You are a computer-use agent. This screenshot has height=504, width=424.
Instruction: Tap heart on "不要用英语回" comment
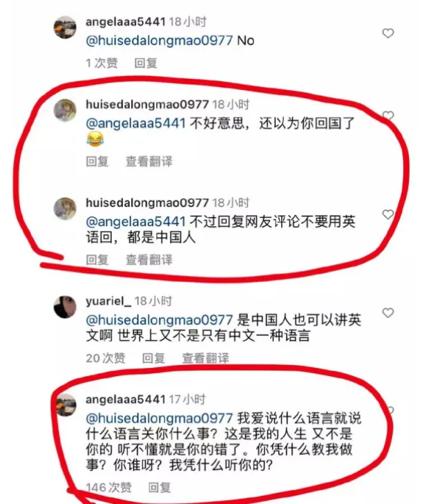(387, 214)
